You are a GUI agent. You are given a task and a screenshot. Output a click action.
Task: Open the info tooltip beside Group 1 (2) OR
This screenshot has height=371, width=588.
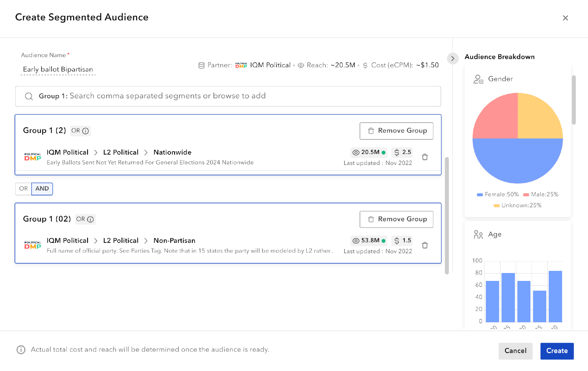tap(86, 131)
